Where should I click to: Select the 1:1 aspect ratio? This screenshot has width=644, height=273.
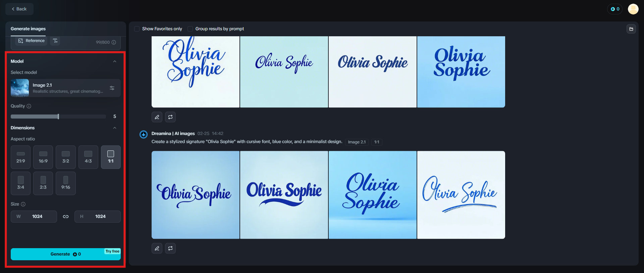(x=111, y=157)
